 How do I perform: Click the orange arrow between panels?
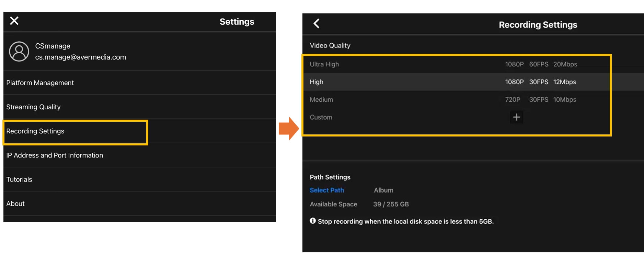[x=289, y=129]
